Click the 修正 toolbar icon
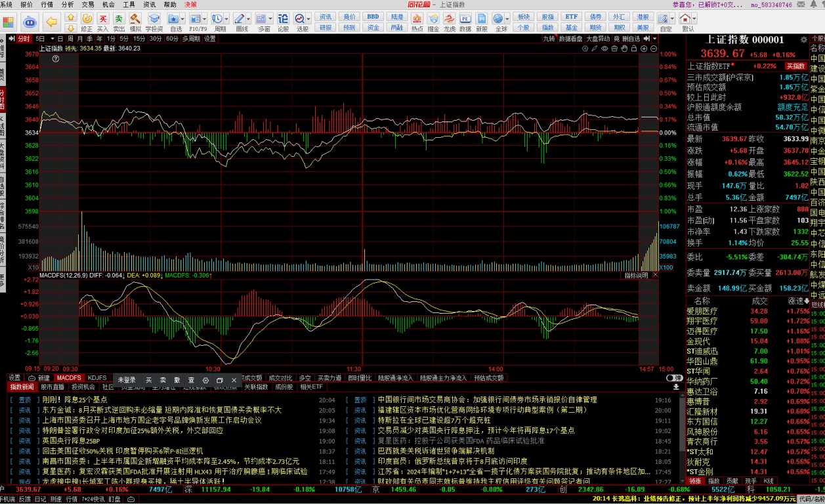The height and width of the screenshot is (504, 825). (86, 22)
